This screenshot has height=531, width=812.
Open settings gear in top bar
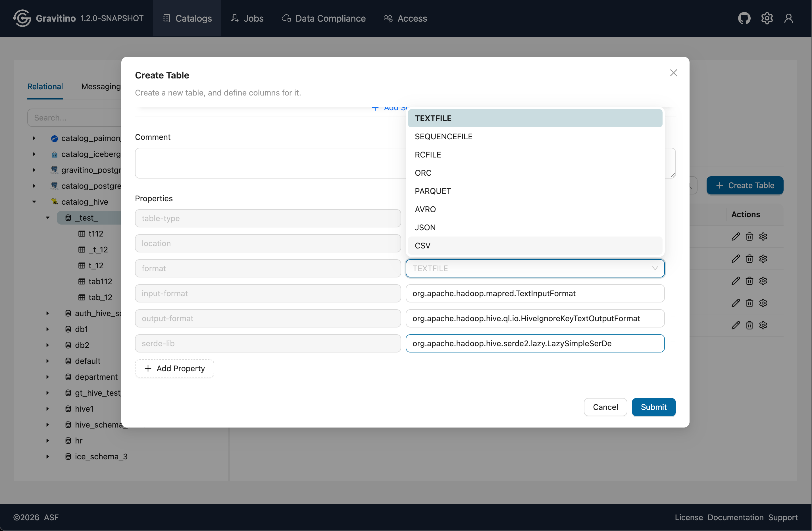pyautogui.click(x=767, y=18)
